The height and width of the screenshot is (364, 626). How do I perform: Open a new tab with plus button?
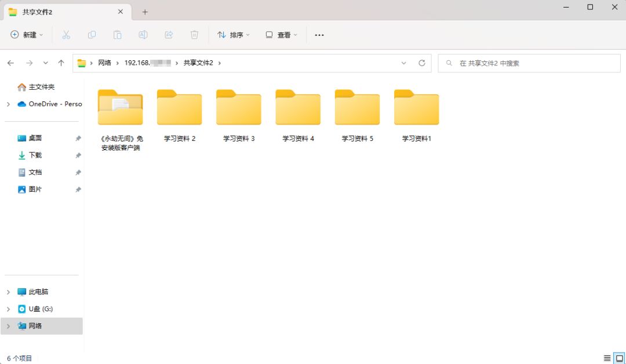[x=145, y=12]
